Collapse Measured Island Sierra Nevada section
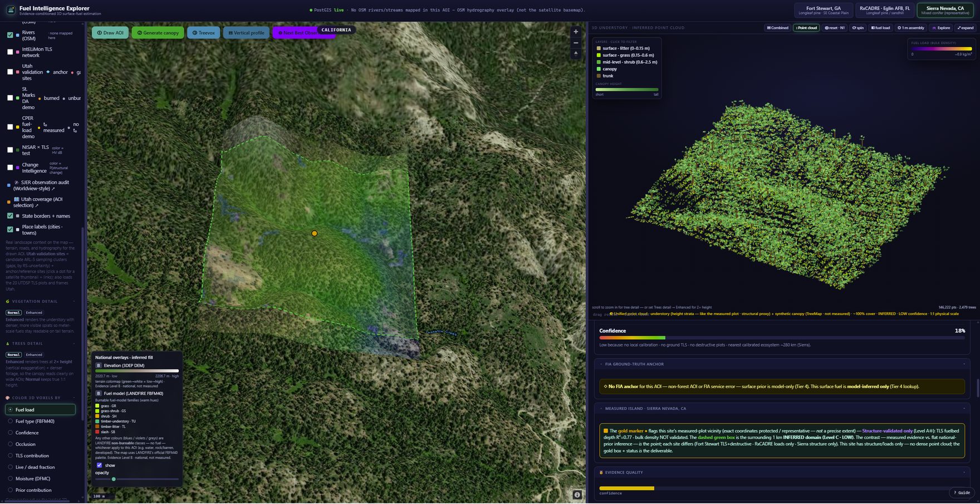The width and height of the screenshot is (980, 504). pyautogui.click(x=782, y=408)
